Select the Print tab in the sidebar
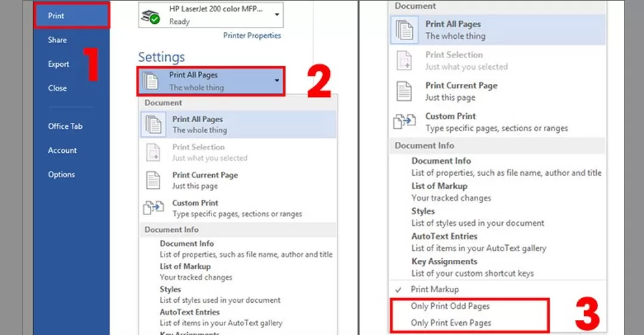 (57, 15)
